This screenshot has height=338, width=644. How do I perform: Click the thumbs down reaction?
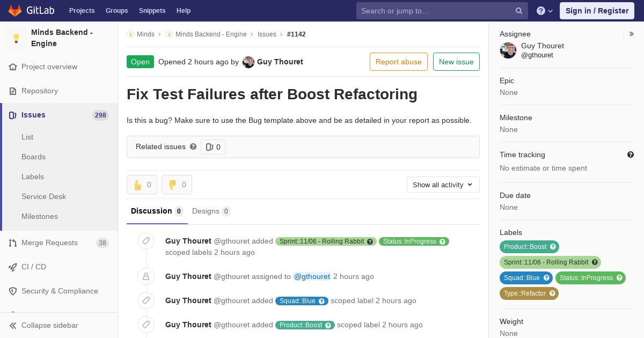pos(177,185)
